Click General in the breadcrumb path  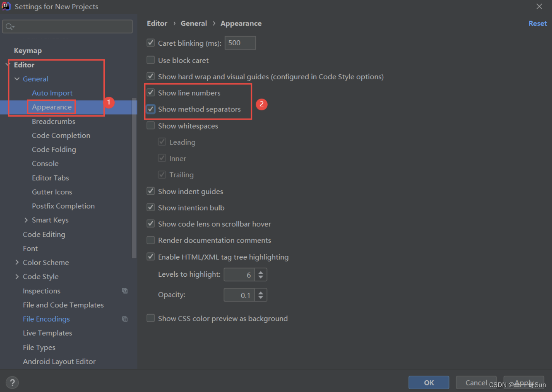194,24
